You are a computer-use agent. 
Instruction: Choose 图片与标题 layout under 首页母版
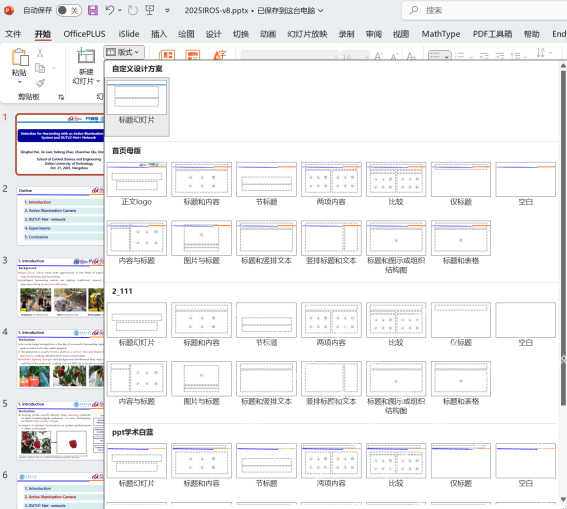(201, 243)
